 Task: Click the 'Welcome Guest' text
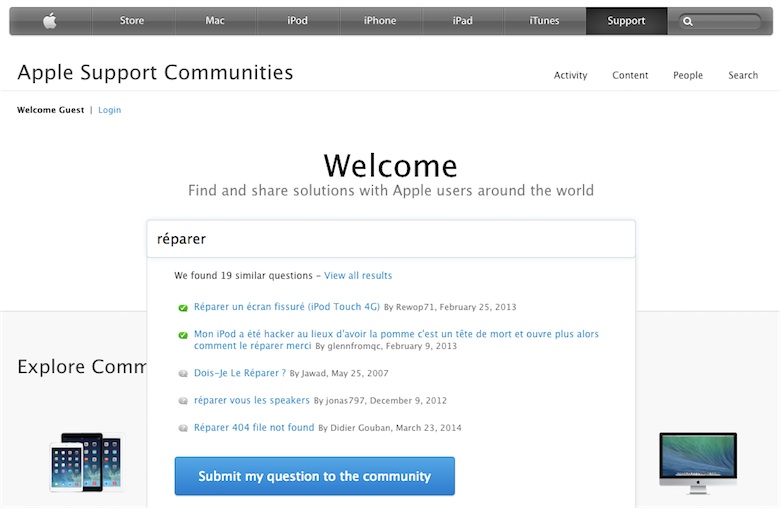(x=51, y=110)
